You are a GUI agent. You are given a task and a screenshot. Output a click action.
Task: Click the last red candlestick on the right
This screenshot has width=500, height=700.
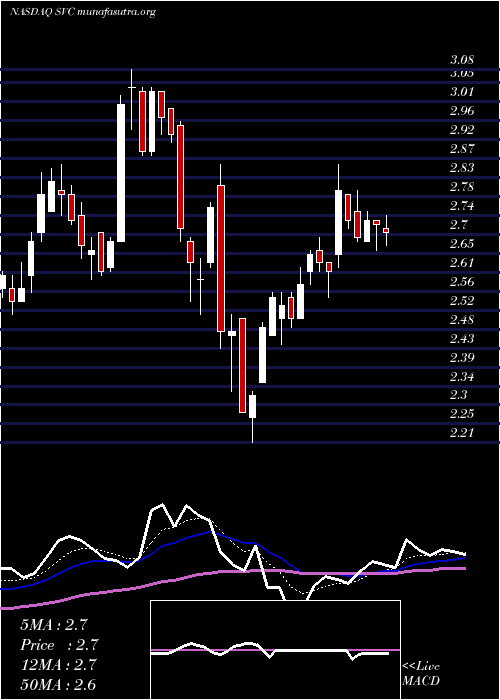coord(386,230)
